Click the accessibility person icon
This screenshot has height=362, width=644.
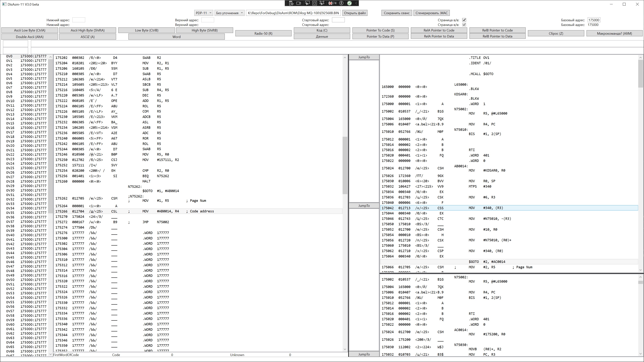341,3
